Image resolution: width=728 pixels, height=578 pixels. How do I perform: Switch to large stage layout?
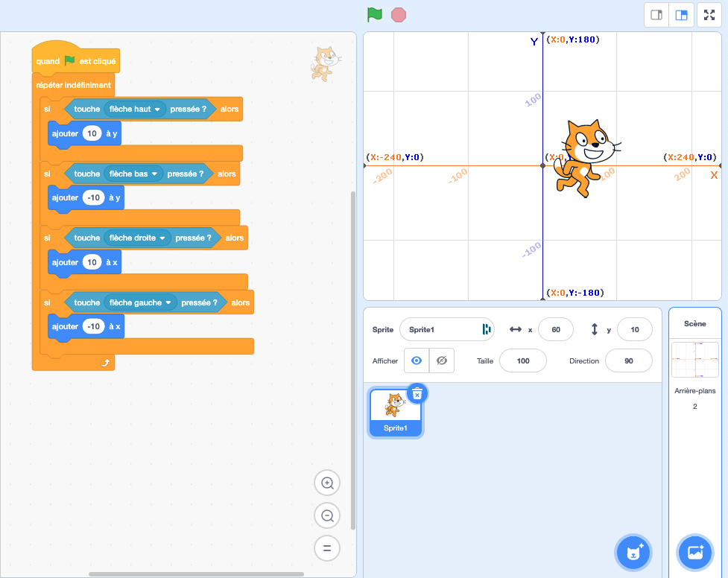click(681, 15)
